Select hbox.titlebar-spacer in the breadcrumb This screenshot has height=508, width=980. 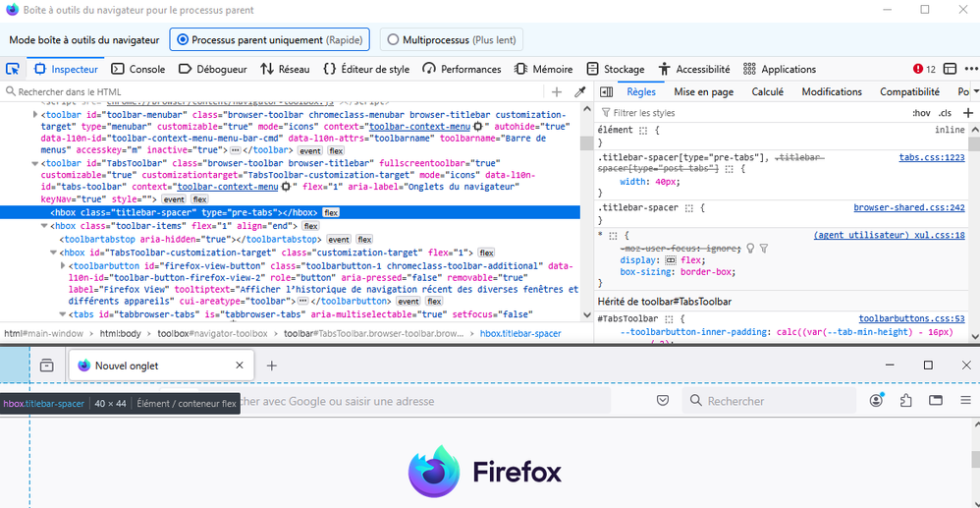520,333
